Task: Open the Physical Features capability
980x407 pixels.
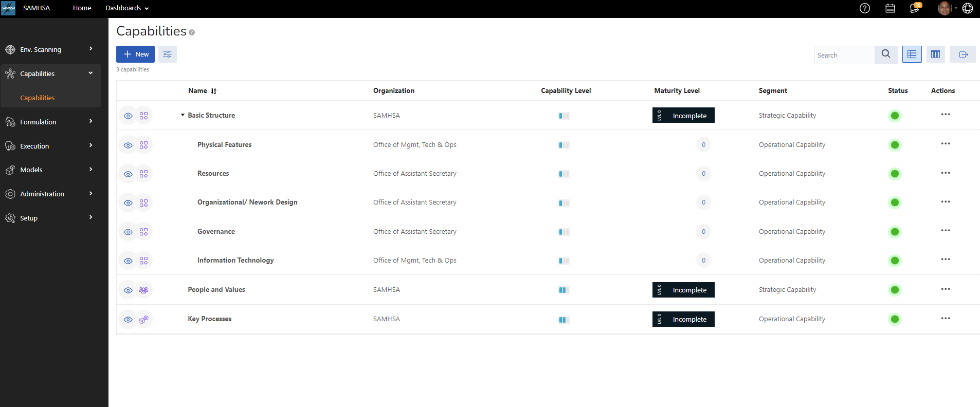Action: click(224, 144)
